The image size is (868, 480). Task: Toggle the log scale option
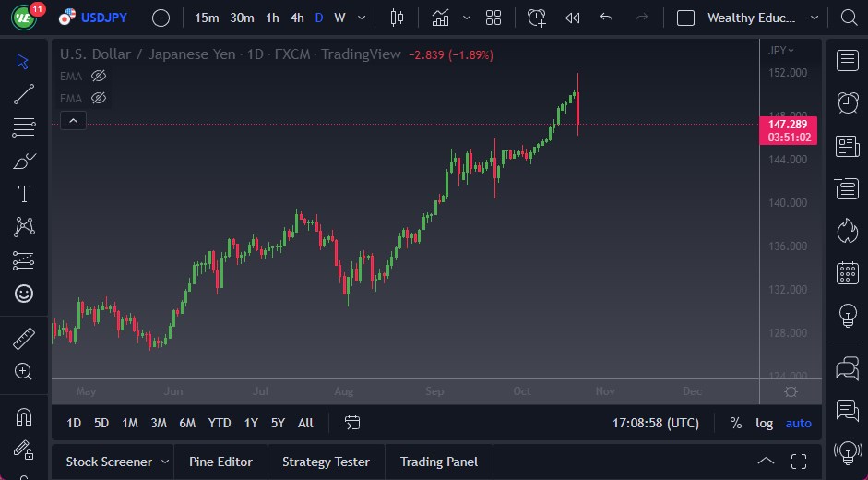[764, 423]
